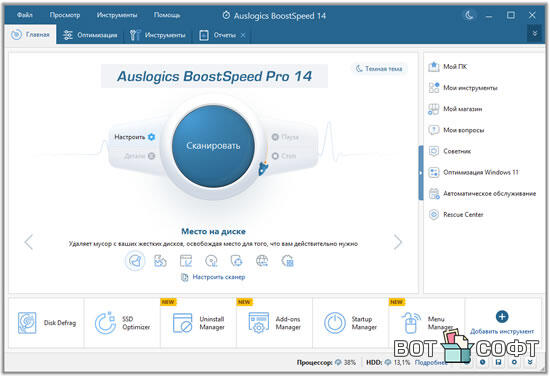Image resolution: width=550 pixels, height=376 pixels.
Task: Select the last scan category icon
Action: 288,261
